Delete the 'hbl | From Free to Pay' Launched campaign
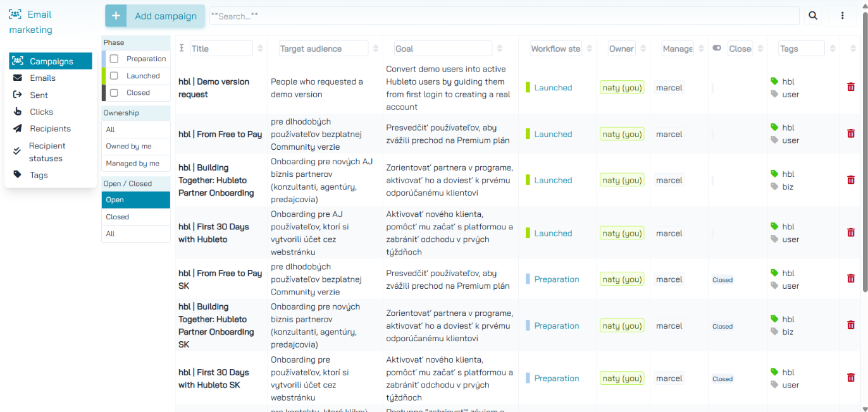 tap(851, 133)
